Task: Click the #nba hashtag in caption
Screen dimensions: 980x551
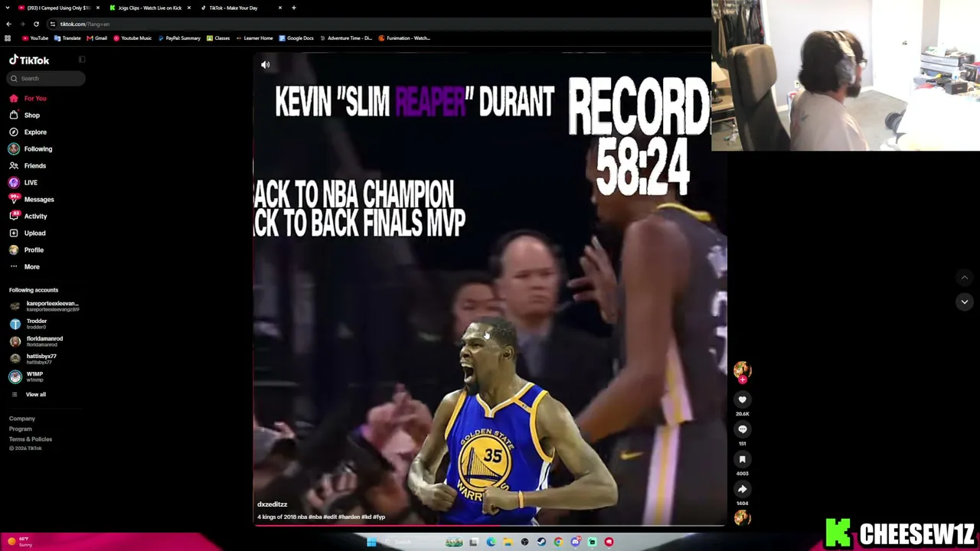Action: click(315, 517)
